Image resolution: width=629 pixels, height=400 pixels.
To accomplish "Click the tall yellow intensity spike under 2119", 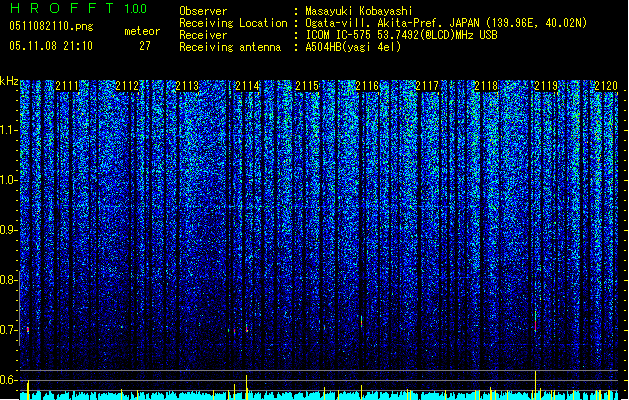I will [536, 384].
